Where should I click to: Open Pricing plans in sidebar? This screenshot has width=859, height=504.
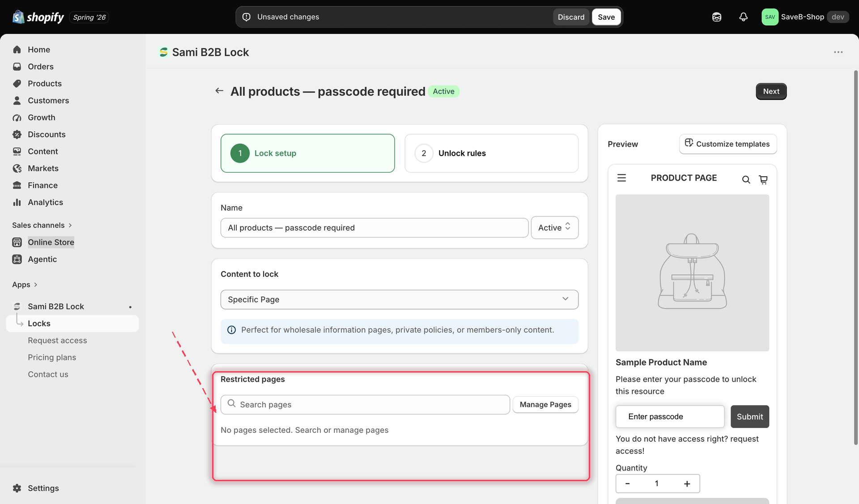pyautogui.click(x=52, y=357)
